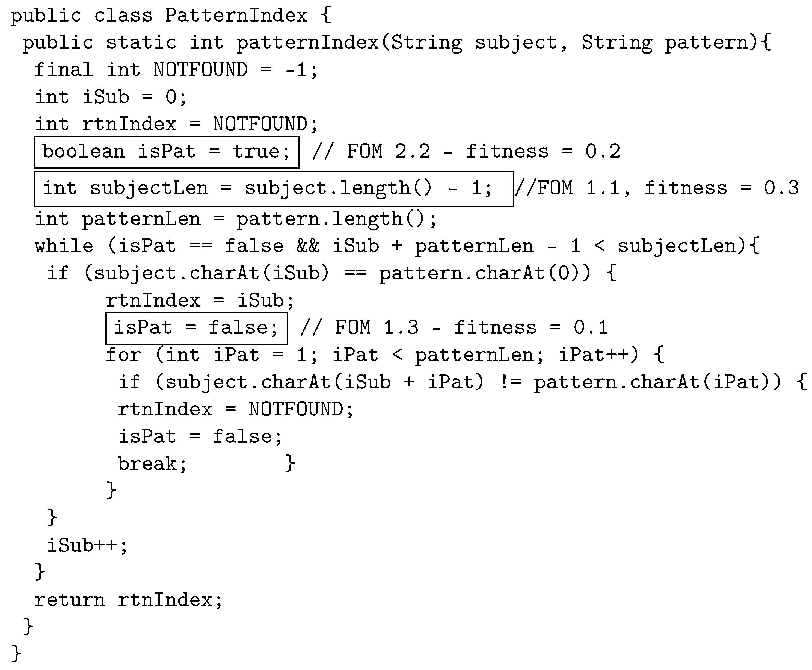812x670 pixels.
Task: Click the 'int rtnIndex = NOTFOUND;' declaration
Action: tap(176, 125)
